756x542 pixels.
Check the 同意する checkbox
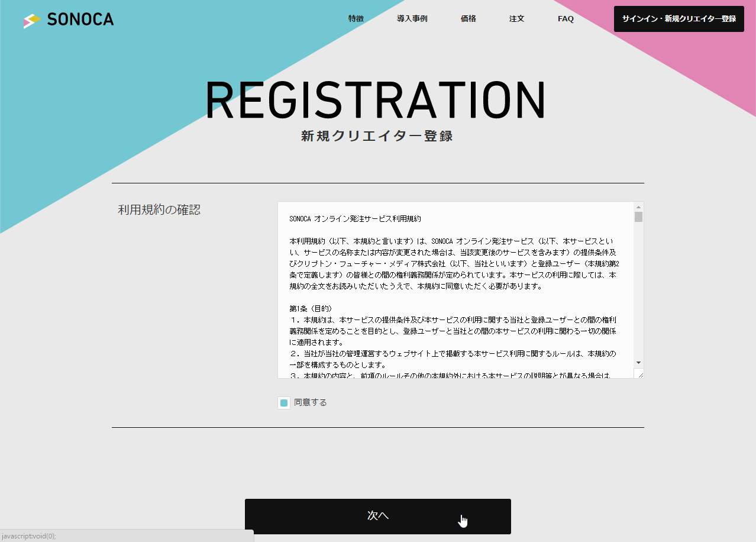[284, 403]
